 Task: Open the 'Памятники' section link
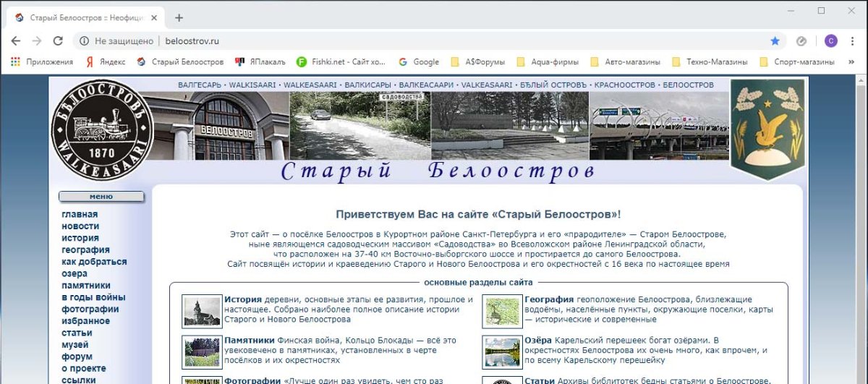(x=249, y=340)
